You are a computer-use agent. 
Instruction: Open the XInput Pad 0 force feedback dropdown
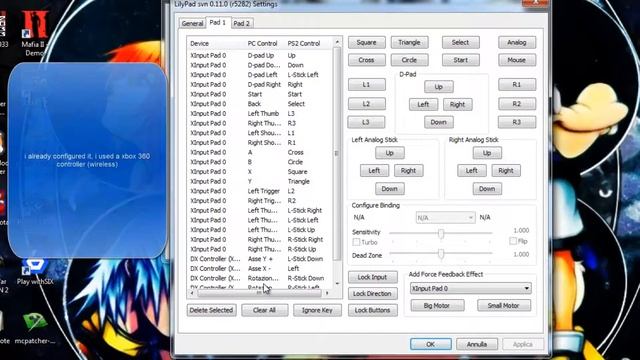471,288
